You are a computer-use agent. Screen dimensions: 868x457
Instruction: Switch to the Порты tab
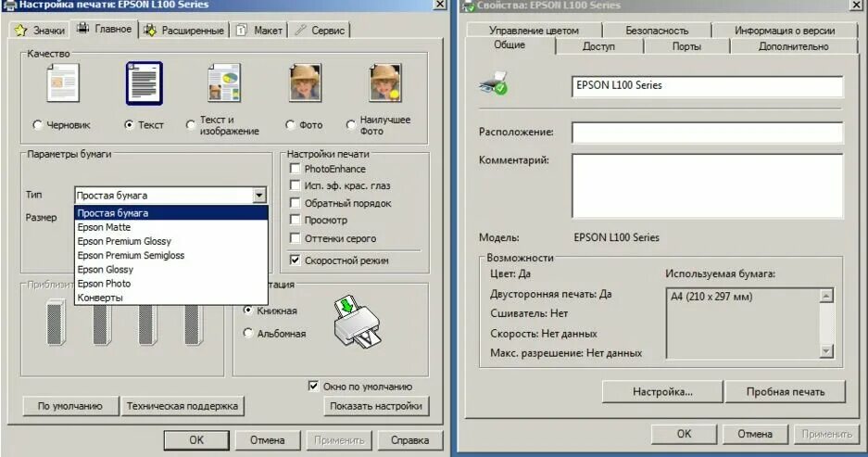point(686,46)
